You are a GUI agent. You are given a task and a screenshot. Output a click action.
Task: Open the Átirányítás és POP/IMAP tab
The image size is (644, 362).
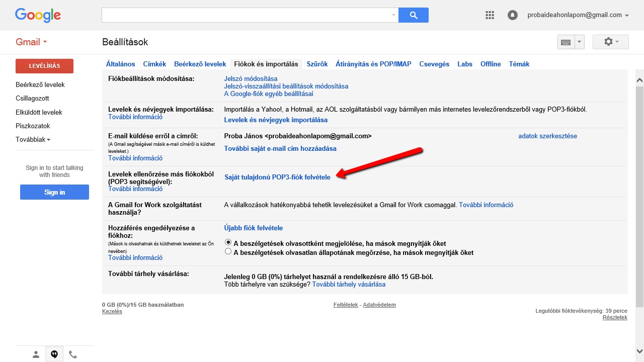[x=373, y=64]
